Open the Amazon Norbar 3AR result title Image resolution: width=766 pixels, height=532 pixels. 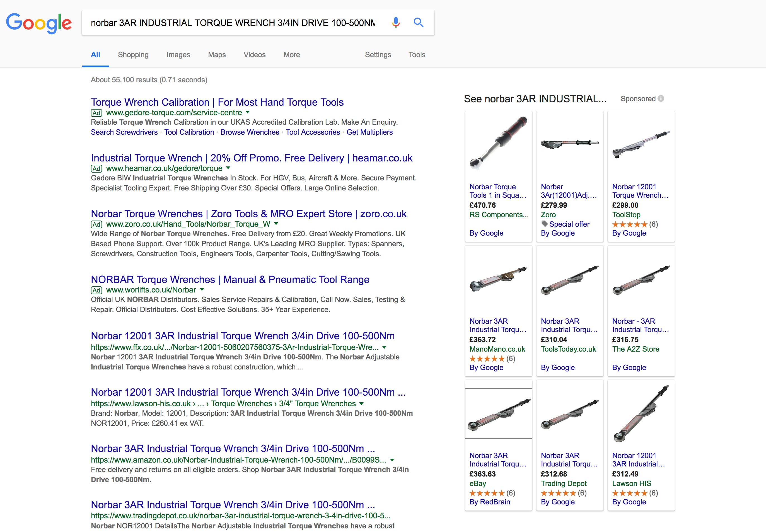tap(233, 449)
